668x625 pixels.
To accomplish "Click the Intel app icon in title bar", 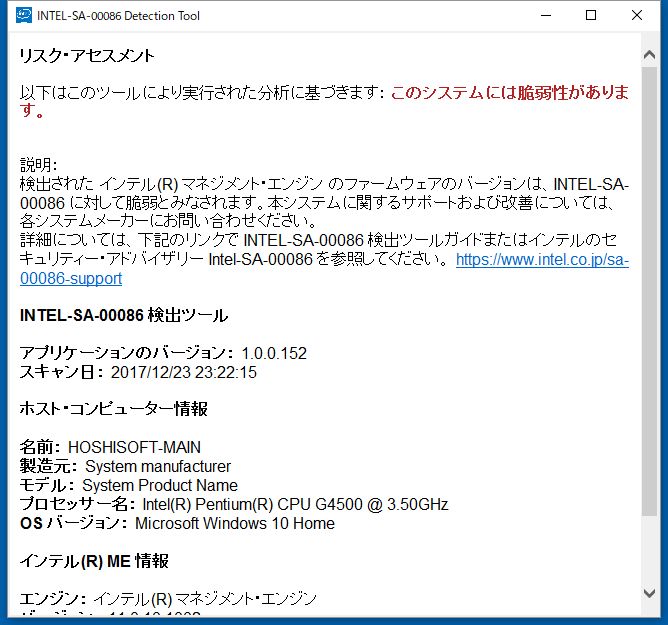I will click(x=23, y=16).
